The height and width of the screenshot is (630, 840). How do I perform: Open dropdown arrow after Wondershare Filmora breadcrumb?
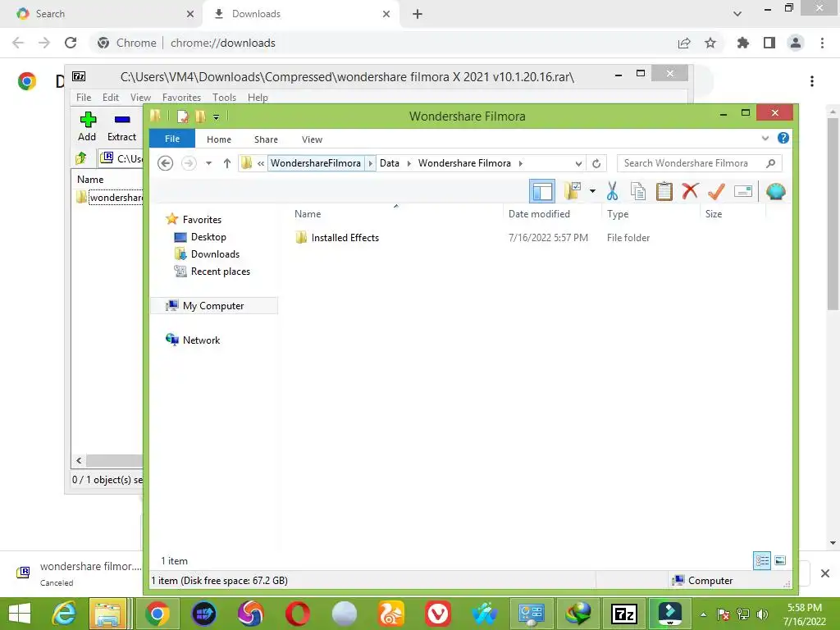pos(520,163)
